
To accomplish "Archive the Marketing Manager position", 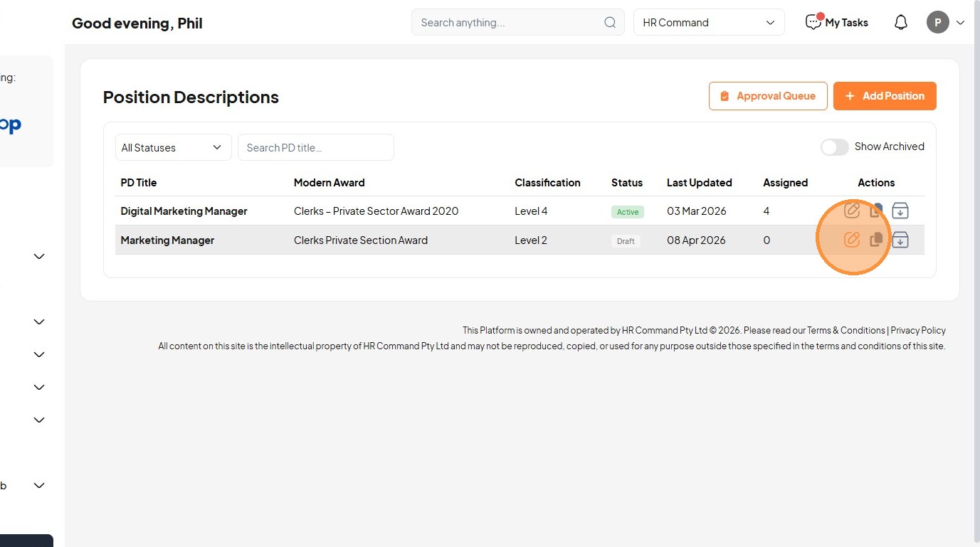I will coord(900,240).
